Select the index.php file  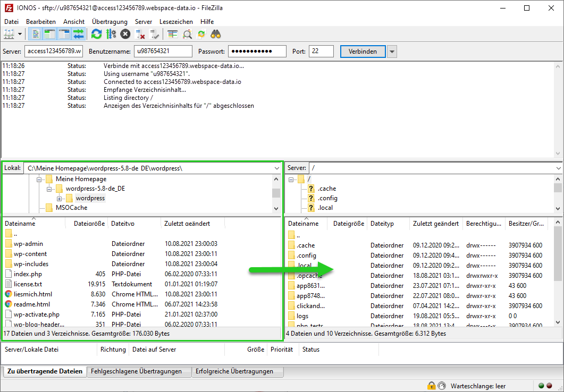coord(28,274)
